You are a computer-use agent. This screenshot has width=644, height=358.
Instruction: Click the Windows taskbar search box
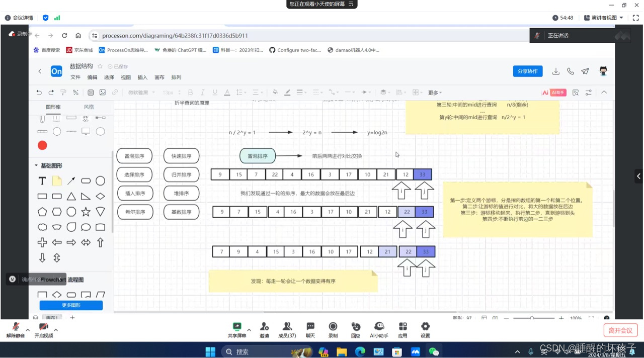click(x=267, y=352)
